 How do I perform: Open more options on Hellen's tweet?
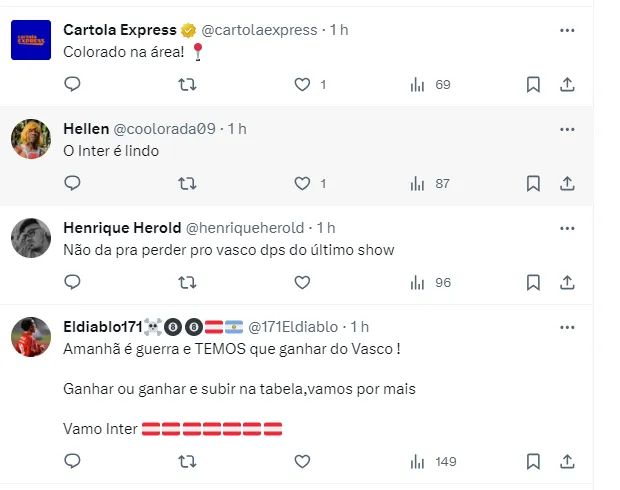[x=567, y=129]
